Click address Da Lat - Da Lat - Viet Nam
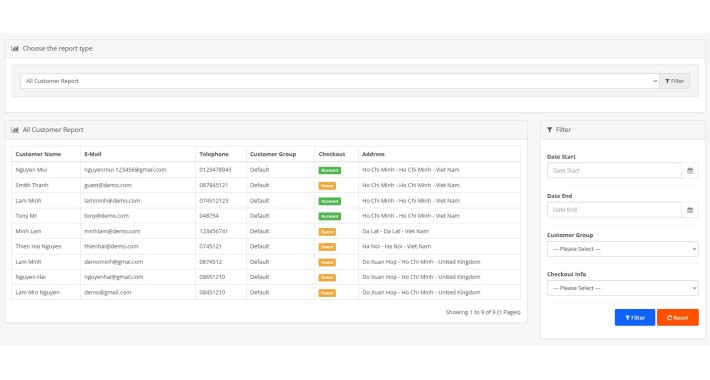The width and height of the screenshot is (710, 380). [395, 231]
